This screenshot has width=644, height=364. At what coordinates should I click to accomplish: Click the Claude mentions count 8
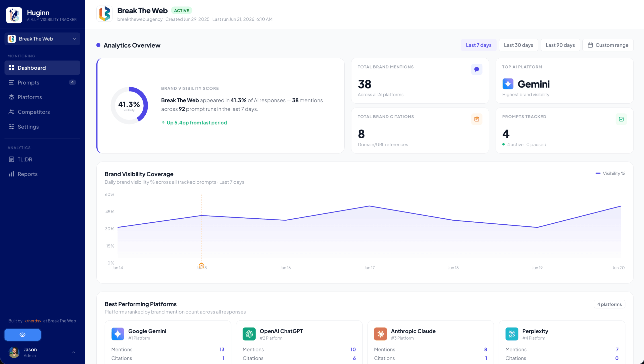486,349
